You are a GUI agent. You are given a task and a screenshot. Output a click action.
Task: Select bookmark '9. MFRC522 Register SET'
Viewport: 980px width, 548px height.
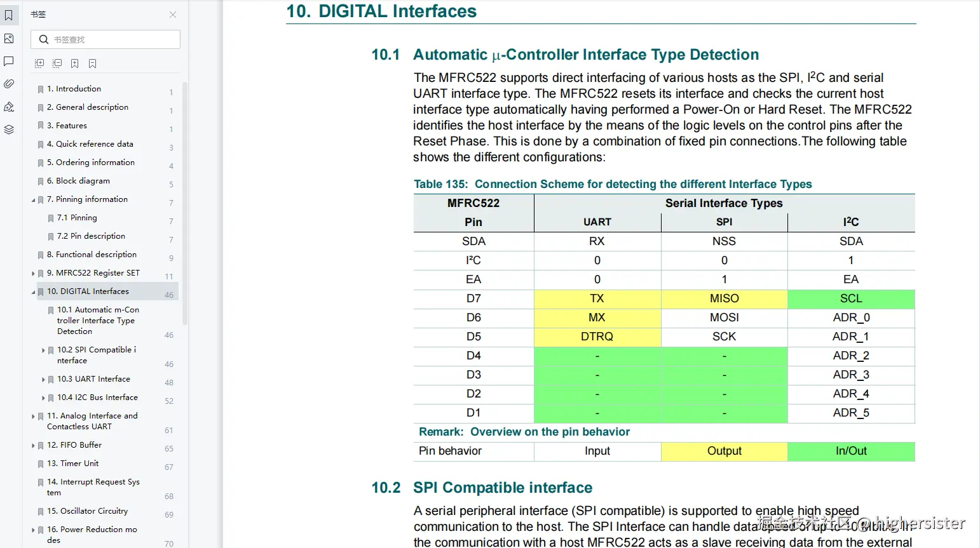93,273
